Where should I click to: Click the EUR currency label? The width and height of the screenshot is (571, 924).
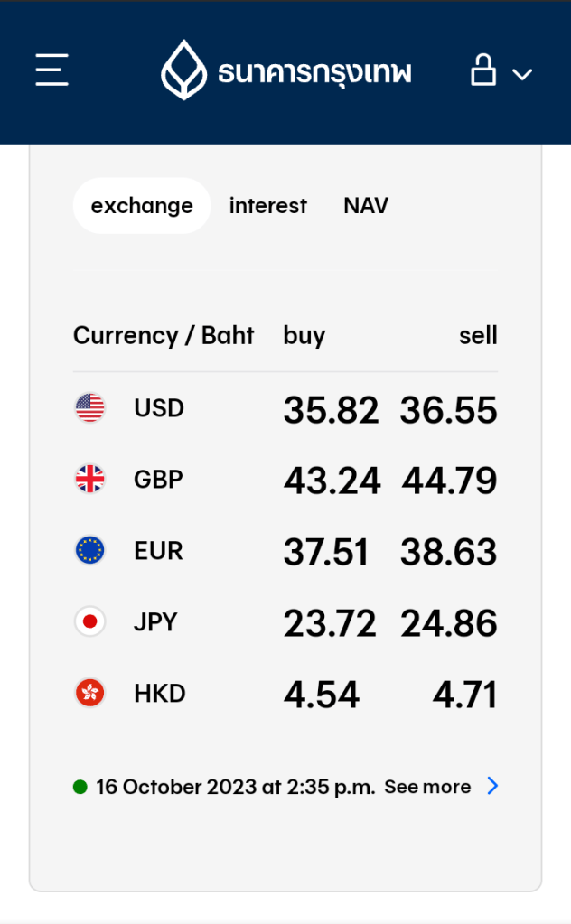tap(158, 550)
